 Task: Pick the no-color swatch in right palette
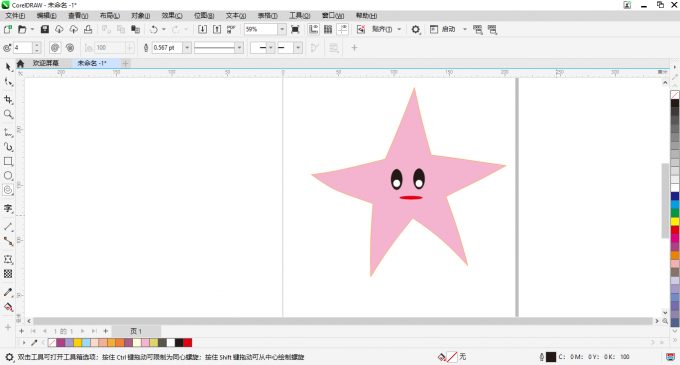pos(675,95)
